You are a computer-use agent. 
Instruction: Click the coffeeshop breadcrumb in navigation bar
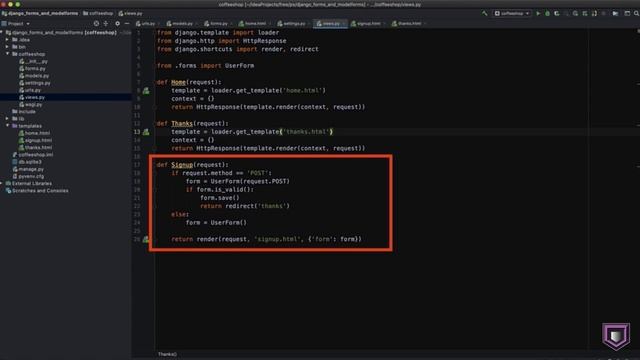tap(98, 13)
